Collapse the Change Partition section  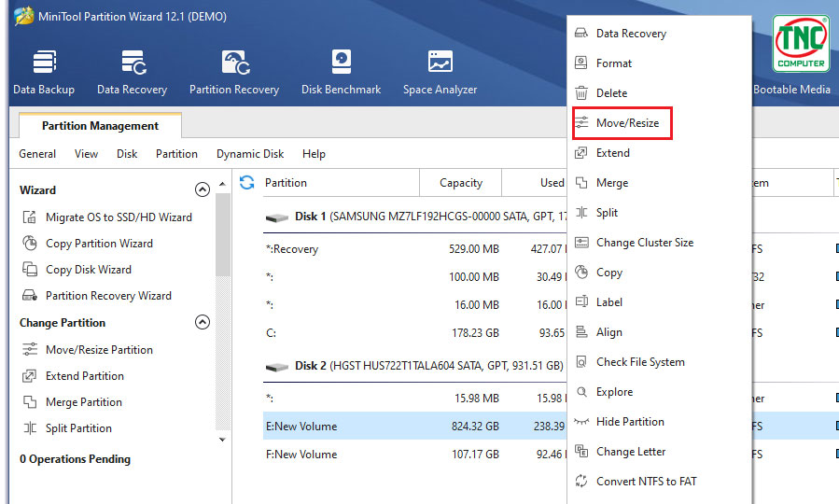click(203, 322)
